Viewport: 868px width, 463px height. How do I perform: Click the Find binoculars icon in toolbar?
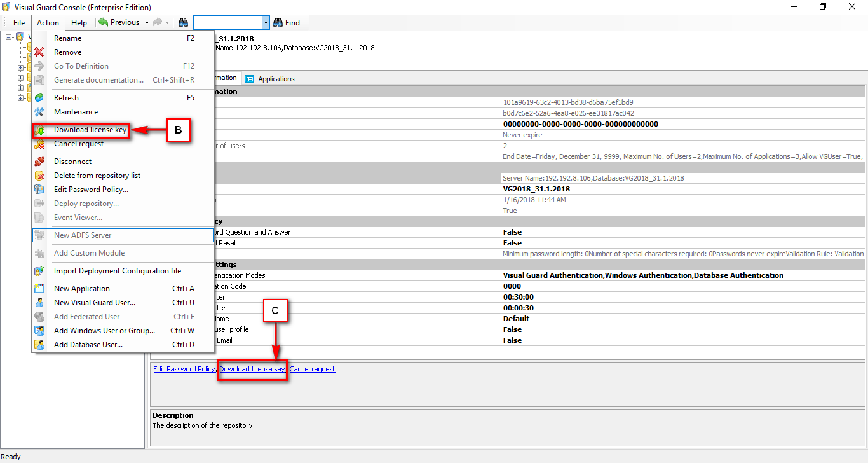pyautogui.click(x=278, y=22)
